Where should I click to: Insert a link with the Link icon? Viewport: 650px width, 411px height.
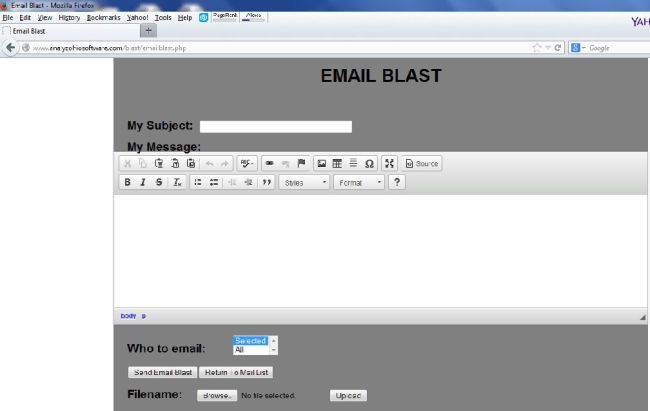[x=269, y=163]
